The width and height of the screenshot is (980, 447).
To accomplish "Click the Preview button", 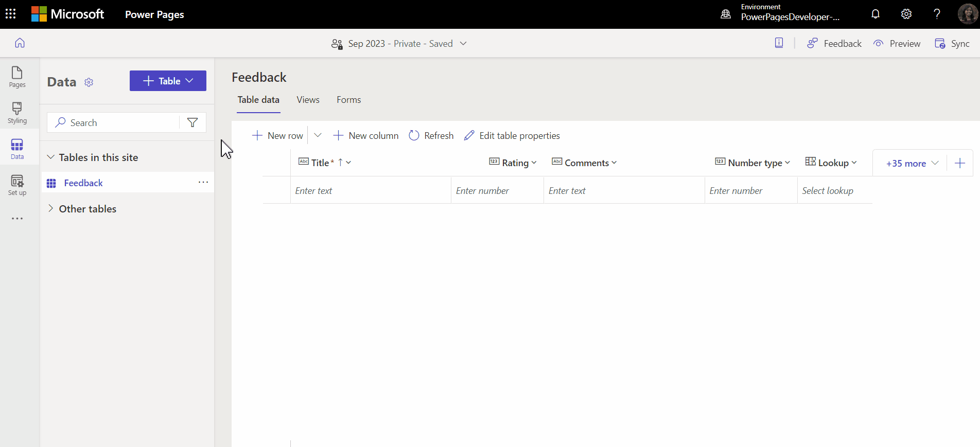I will (x=897, y=44).
